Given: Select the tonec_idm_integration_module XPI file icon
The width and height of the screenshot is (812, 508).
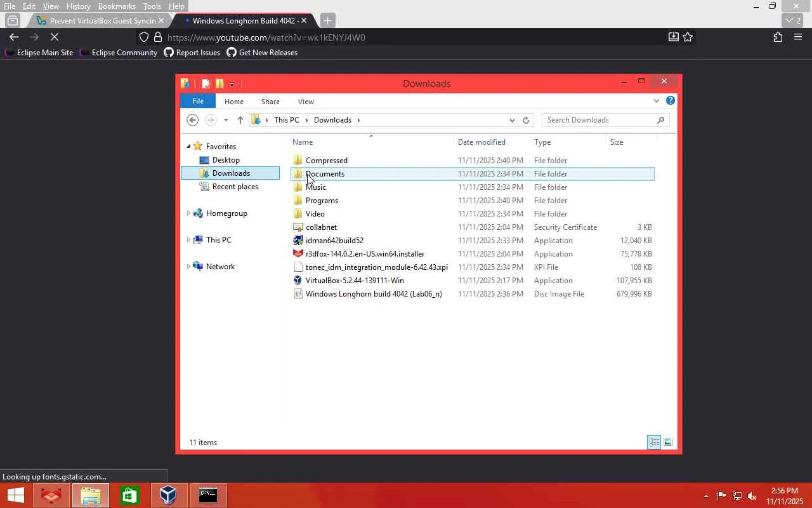Looking at the screenshot, I should pyautogui.click(x=298, y=267).
